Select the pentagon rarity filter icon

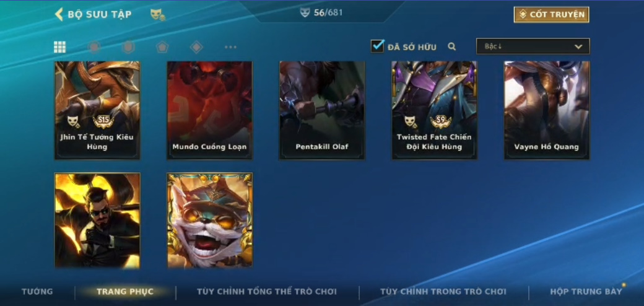[162, 47]
